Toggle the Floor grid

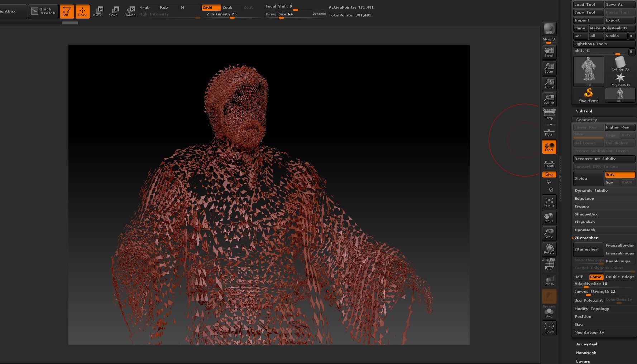click(x=549, y=131)
